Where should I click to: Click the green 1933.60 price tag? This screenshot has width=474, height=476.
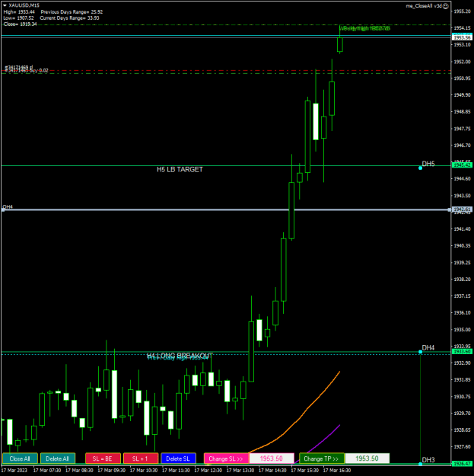coord(462,351)
